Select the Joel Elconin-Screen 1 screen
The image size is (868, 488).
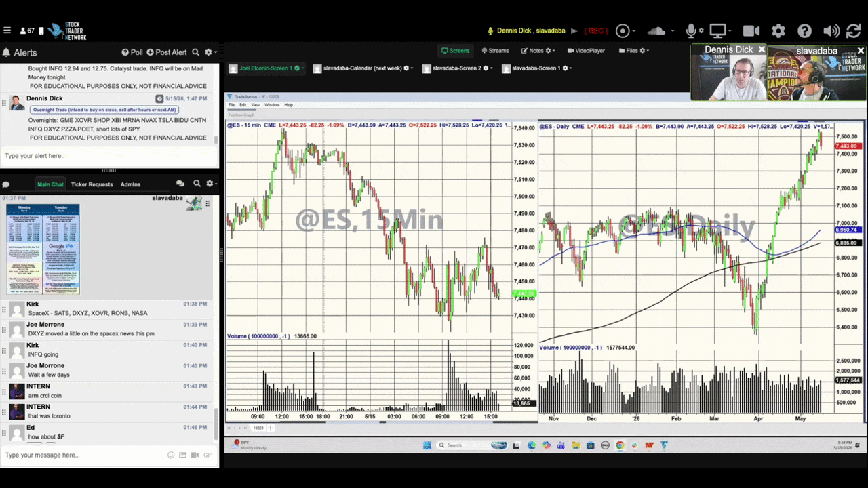266,68
